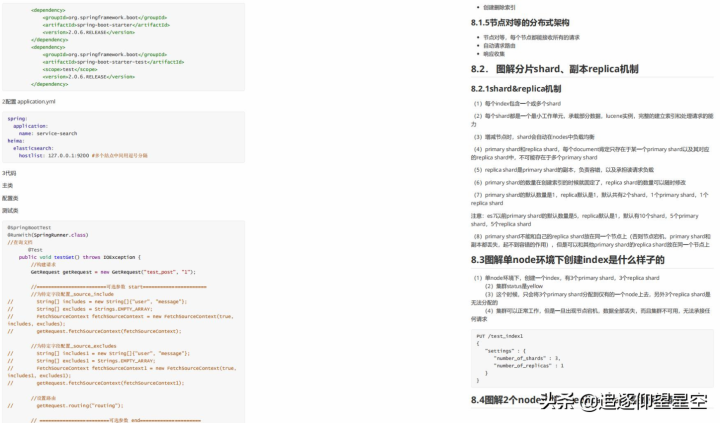Click YAML line "elasticsearch:"
This screenshot has height=423, width=720.
[x=33, y=148]
